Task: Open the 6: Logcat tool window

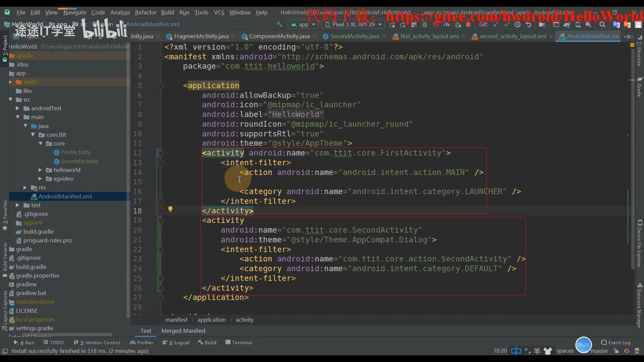Action: pos(176,343)
